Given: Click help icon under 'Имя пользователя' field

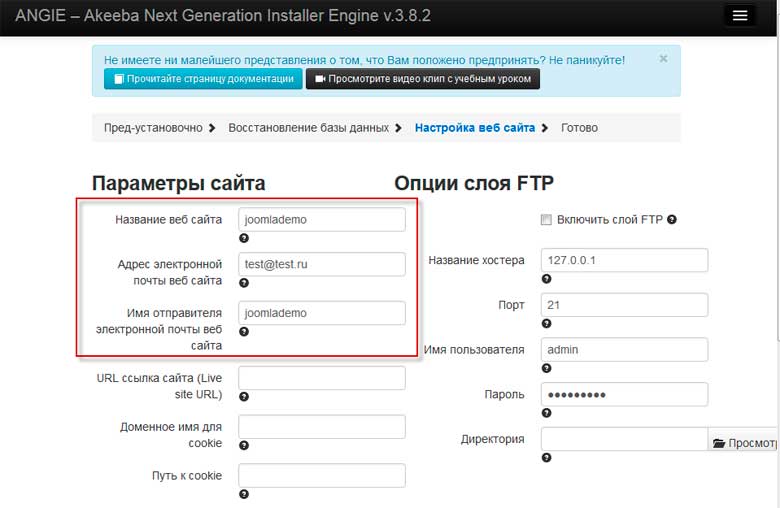Looking at the screenshot, I should click(x=546, y=369).
